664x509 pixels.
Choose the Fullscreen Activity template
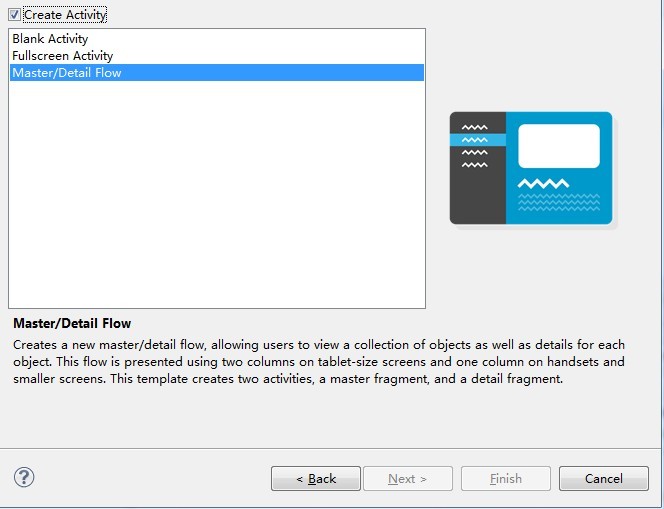coord(62,56)
